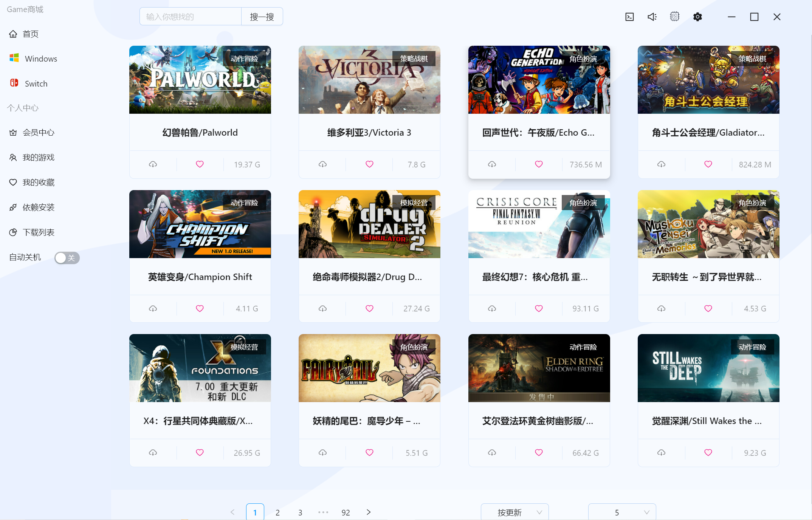Download Still Wakes the Deep cloud icon
The image size is (812, 520).
click(x=661, y=453)
